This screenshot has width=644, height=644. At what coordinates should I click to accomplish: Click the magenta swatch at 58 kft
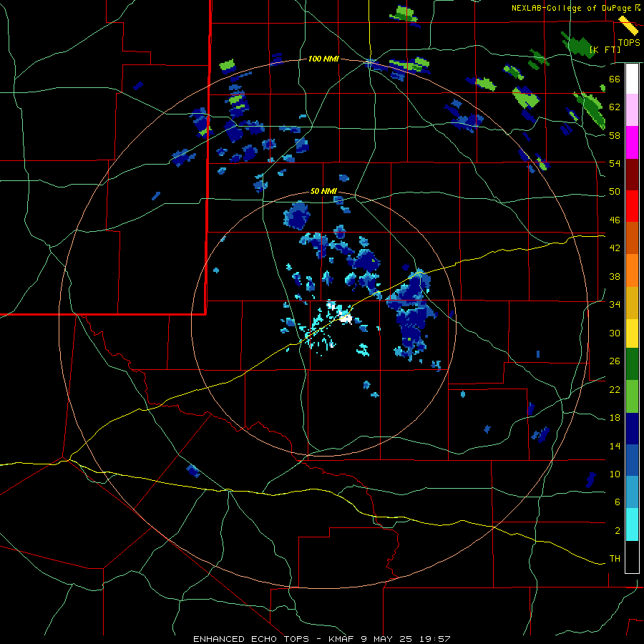click(632, 142)
